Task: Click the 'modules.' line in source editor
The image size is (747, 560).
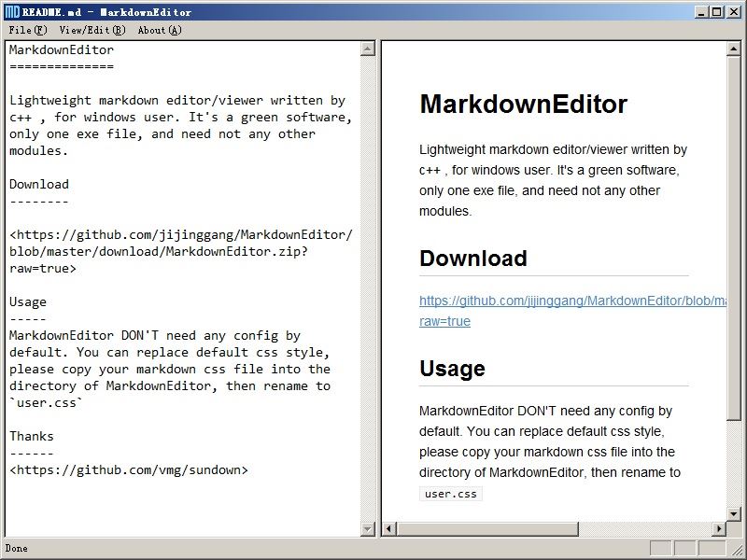Action: 39,151
